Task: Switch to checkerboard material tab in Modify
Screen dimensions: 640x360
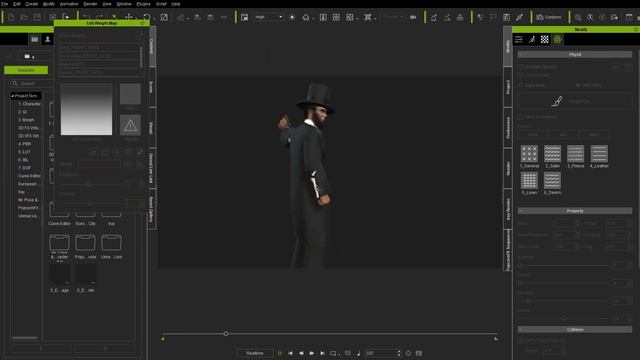Action: 545,40
